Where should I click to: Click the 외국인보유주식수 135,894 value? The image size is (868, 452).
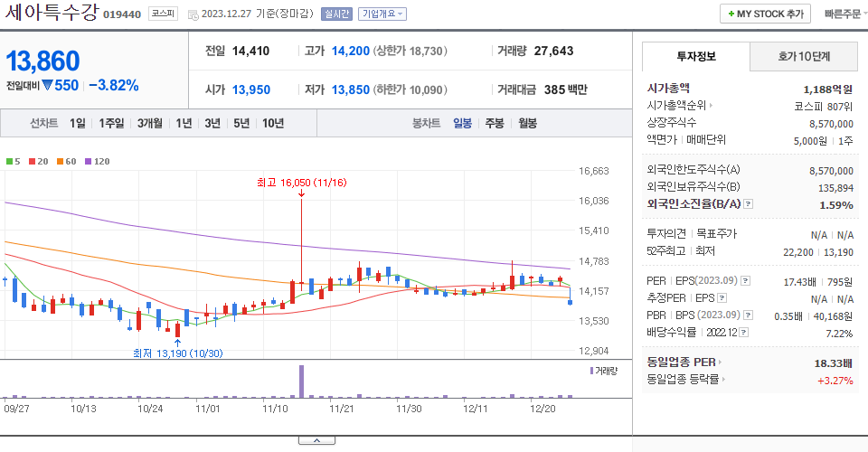[835, 188]
